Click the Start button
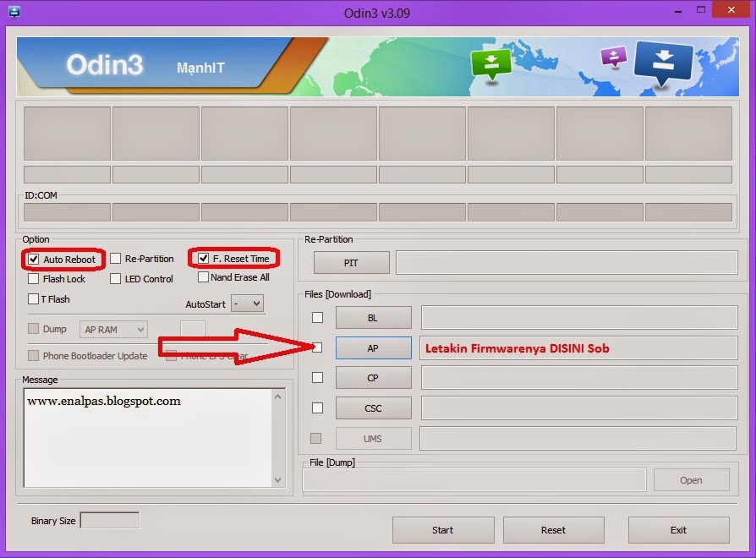 click(x=443, y=530)
